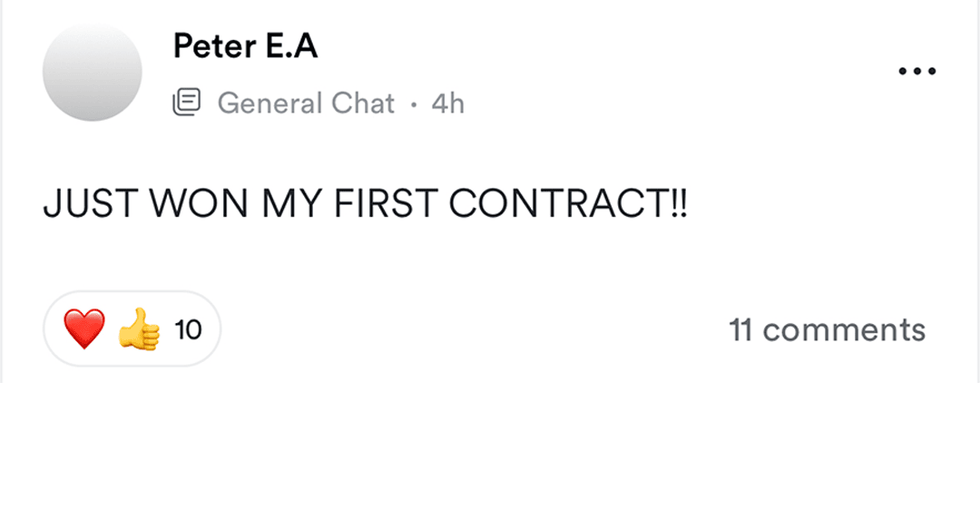This screenshot has width=980, height=529.
Task: Open the three-dot post options menu
Action: [916, 72]
